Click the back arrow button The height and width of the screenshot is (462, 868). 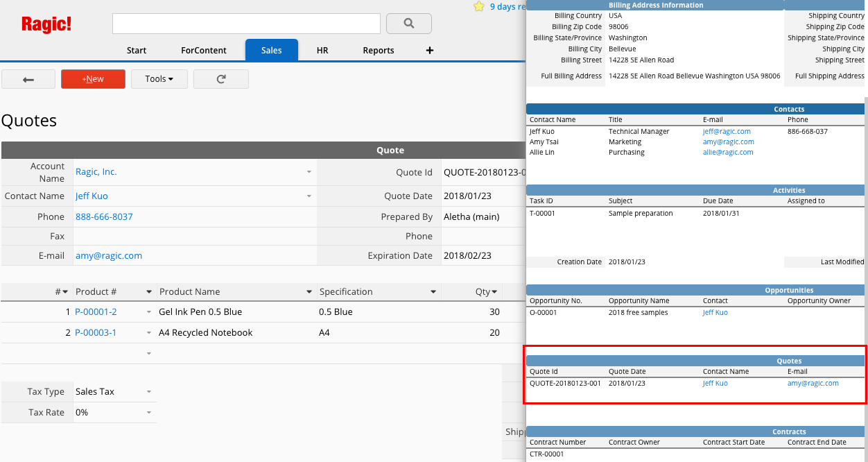coord(28,79)
